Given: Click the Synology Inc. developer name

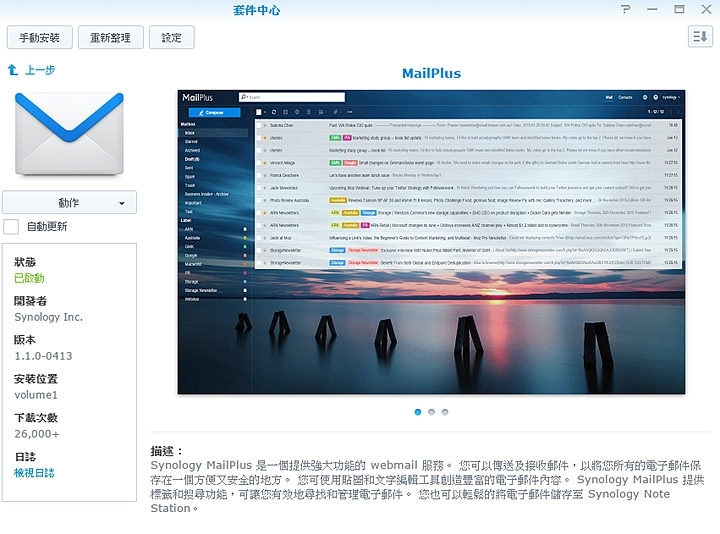Looking at the screenshot, I should tap(49, 317).
